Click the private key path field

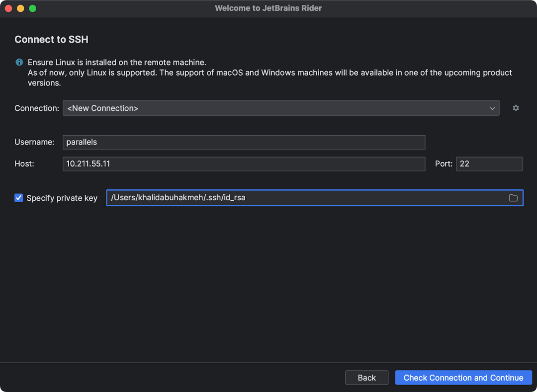(315, 198)
